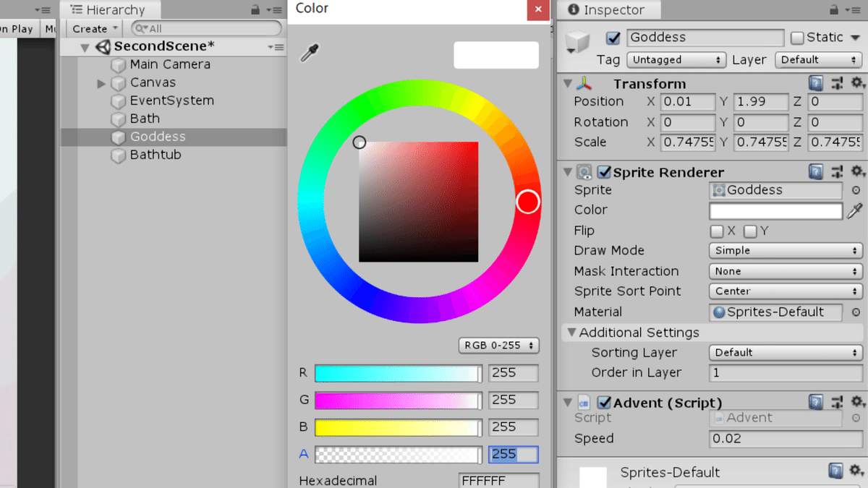Open the RGB 0-255 mode dropdown
The height and width of the screenshot is (488, 868).
click(499, 346)
